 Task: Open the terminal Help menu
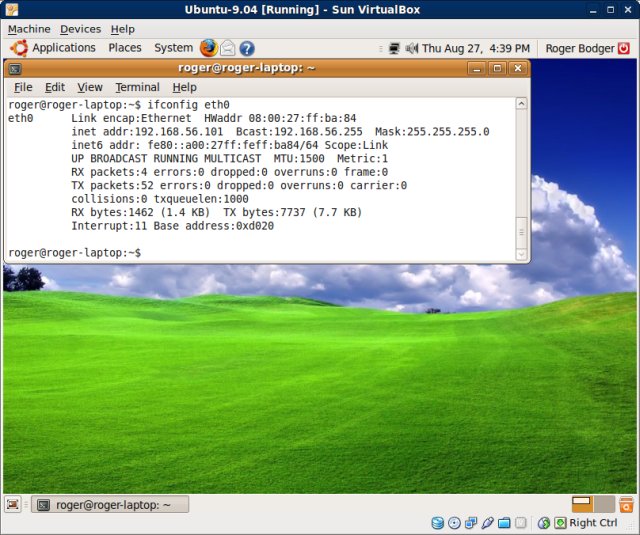click(x=184, y=87)
